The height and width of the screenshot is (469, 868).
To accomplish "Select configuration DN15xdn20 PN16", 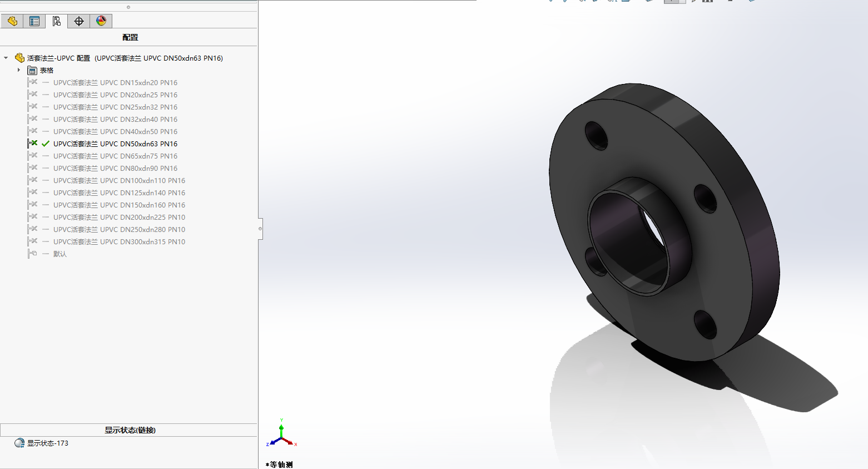I will [115, 82].
